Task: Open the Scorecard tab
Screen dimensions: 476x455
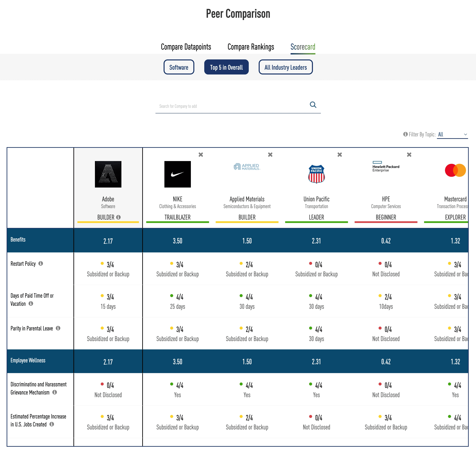Action: pyautogui.click(x=303, y=47)
